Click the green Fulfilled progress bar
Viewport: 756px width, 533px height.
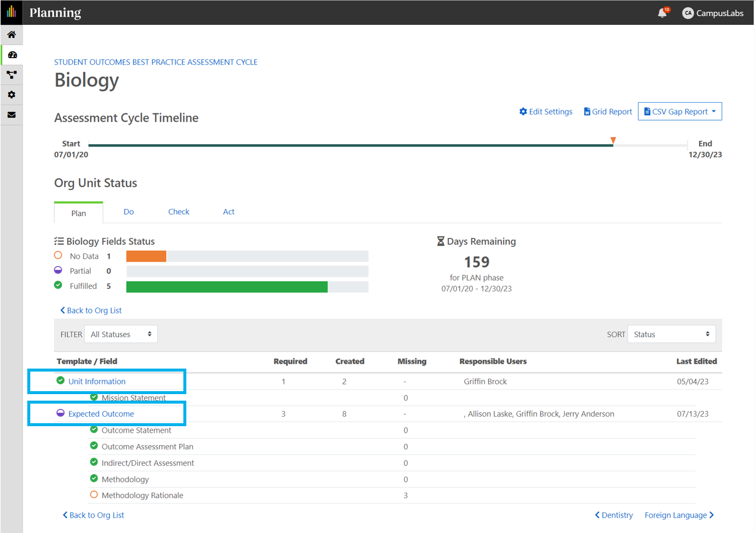(x=227, y=287)
